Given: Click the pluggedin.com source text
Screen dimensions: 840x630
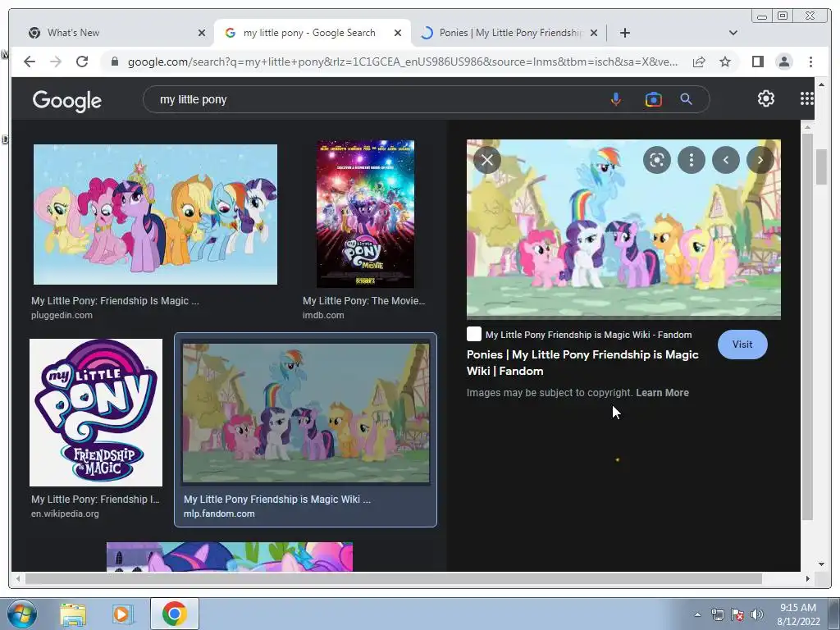Looking at the screenshot, I should pyautogui.click(x=62, y=315).
